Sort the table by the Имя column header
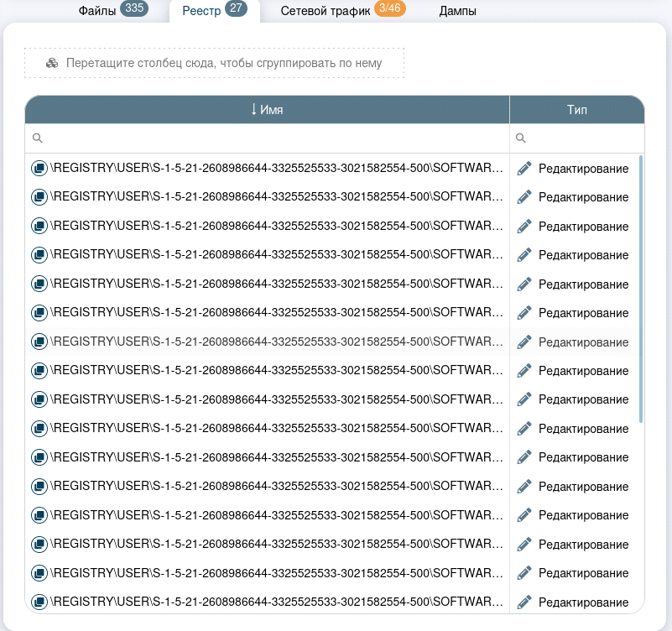The image size is (672, 631). [x=271, y=110]
